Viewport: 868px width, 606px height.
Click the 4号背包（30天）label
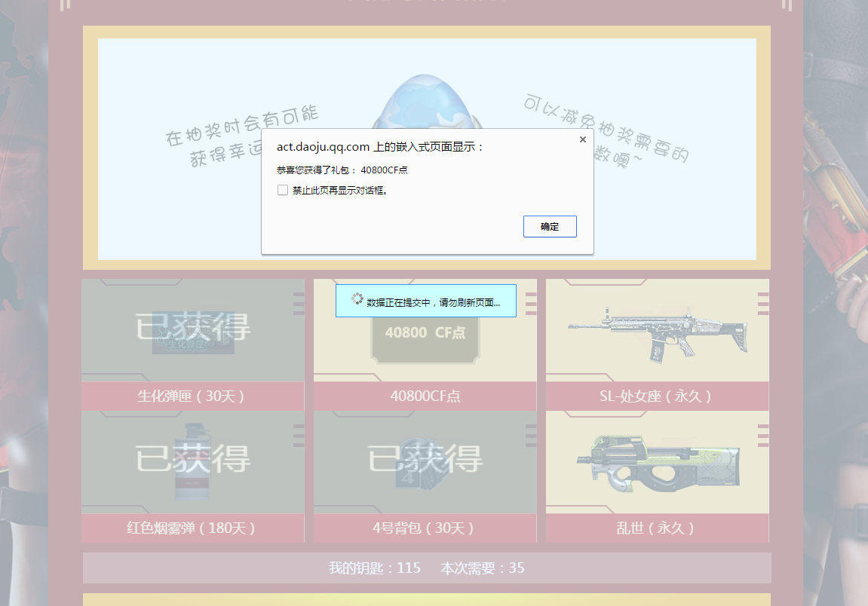click(424, 528)
